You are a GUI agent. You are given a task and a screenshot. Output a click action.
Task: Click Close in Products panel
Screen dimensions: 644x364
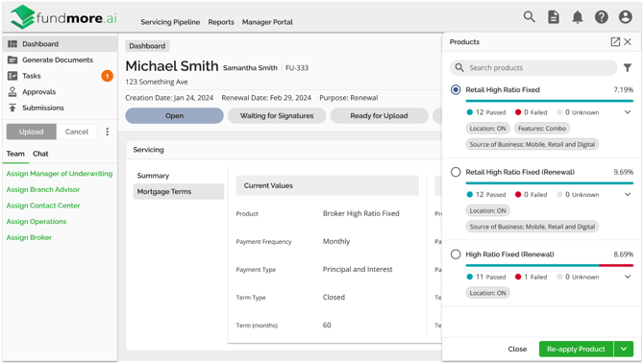click(x=517, y=350)
